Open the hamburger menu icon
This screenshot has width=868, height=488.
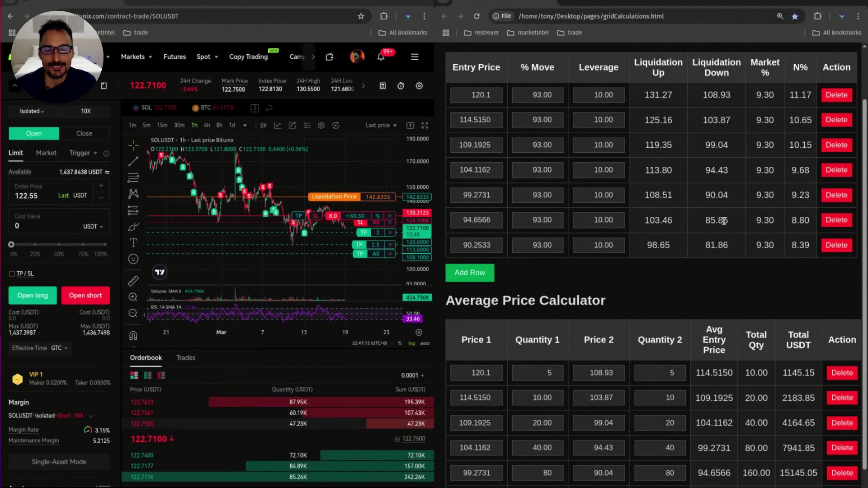click(415, 57)
